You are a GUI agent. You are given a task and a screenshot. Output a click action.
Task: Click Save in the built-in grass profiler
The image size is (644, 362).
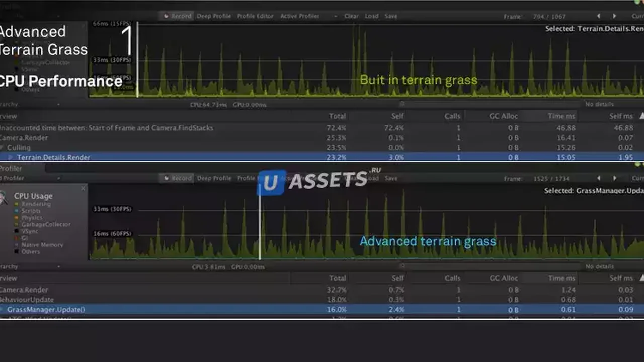[x=391, y=16]
